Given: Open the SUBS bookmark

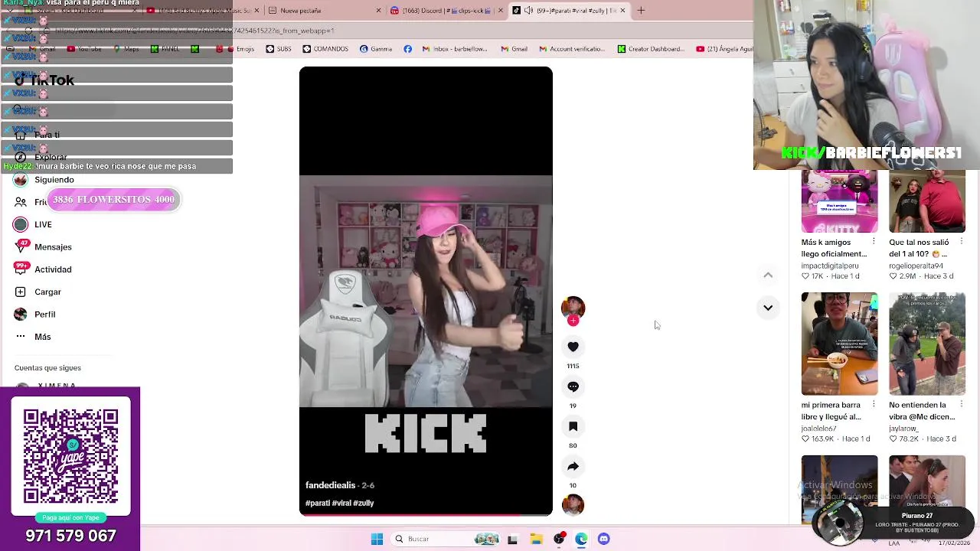Looking at the screenshot, I should pyautogui.click(x=279, y=49).
